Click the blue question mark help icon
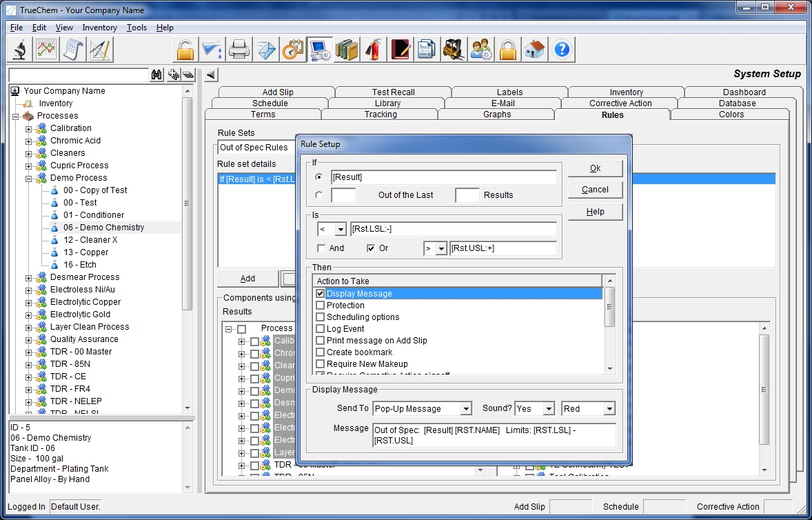 pyautogui.click(x=562, y=50)
